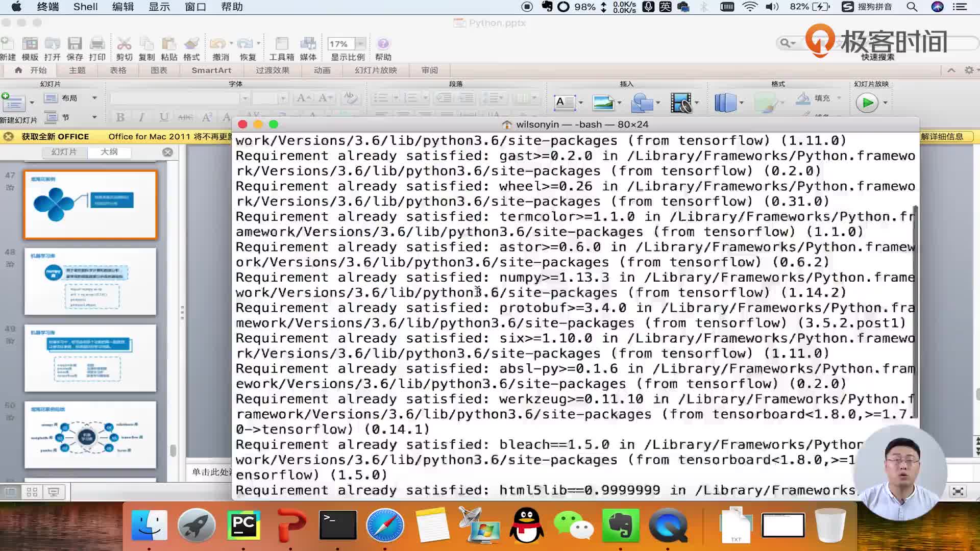Switch to the SmartArt ribbon tab
The height and width of the screenshot is (551, 980).
[x=211, y=70]
